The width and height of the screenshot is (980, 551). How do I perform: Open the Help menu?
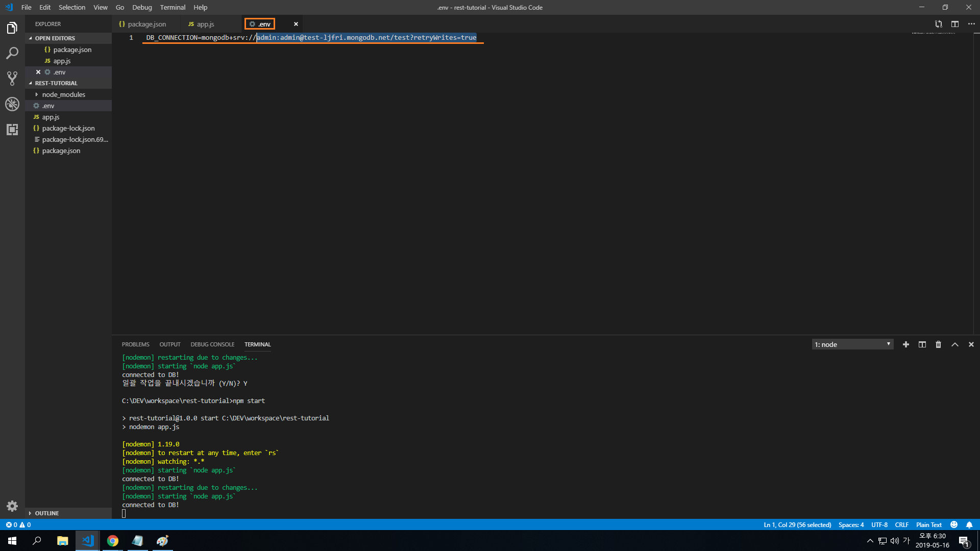201,7
